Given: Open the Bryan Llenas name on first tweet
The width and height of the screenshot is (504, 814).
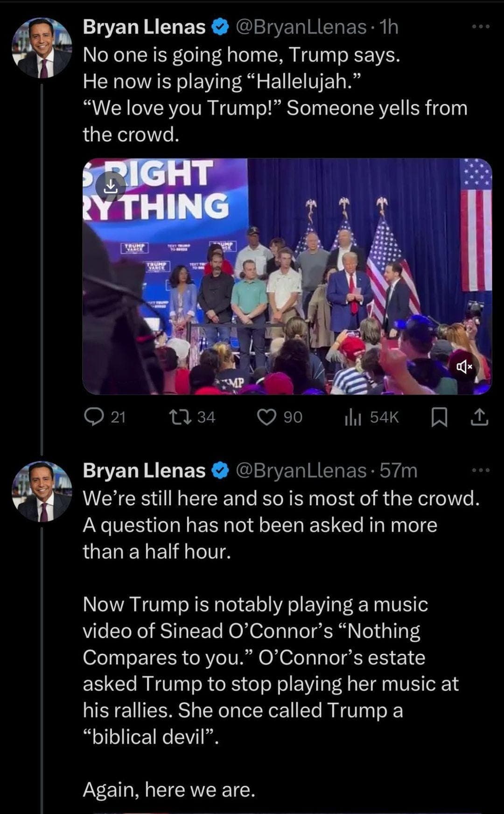Looking at the screenshot, I should pos(144,28).
